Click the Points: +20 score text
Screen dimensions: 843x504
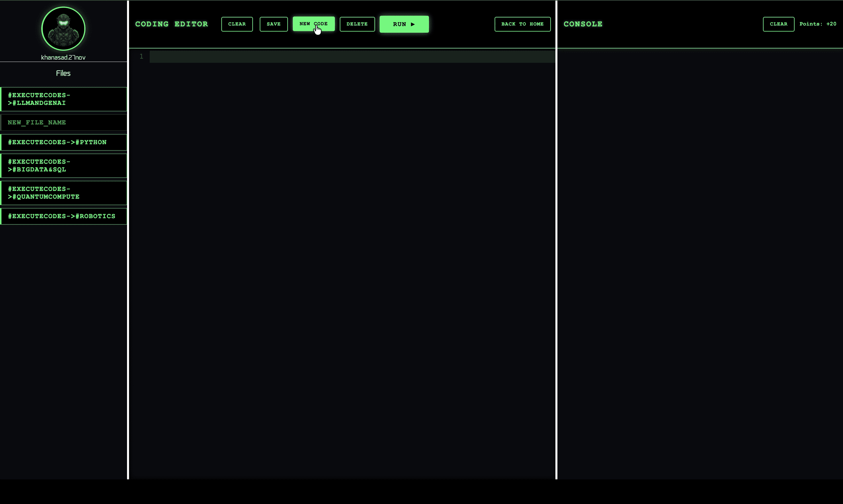coord(817,24)
